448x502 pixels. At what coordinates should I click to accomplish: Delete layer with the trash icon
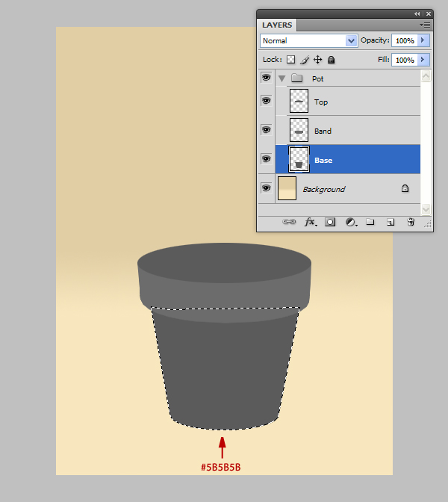pos(410,222)
